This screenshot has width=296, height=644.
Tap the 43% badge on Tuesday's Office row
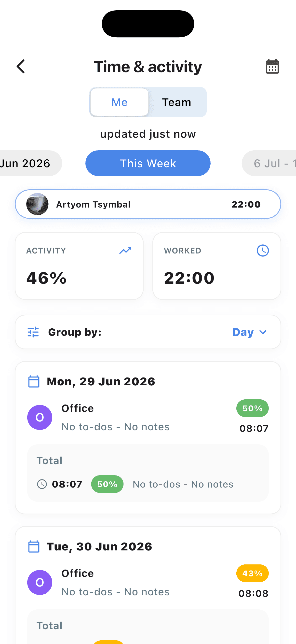253,573
